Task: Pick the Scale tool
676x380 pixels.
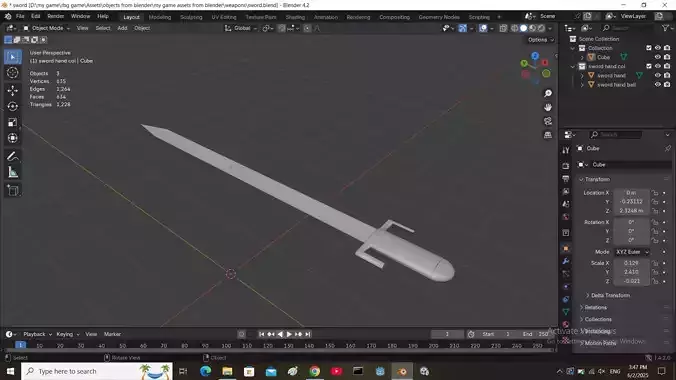Action: (x=13, y=122)
